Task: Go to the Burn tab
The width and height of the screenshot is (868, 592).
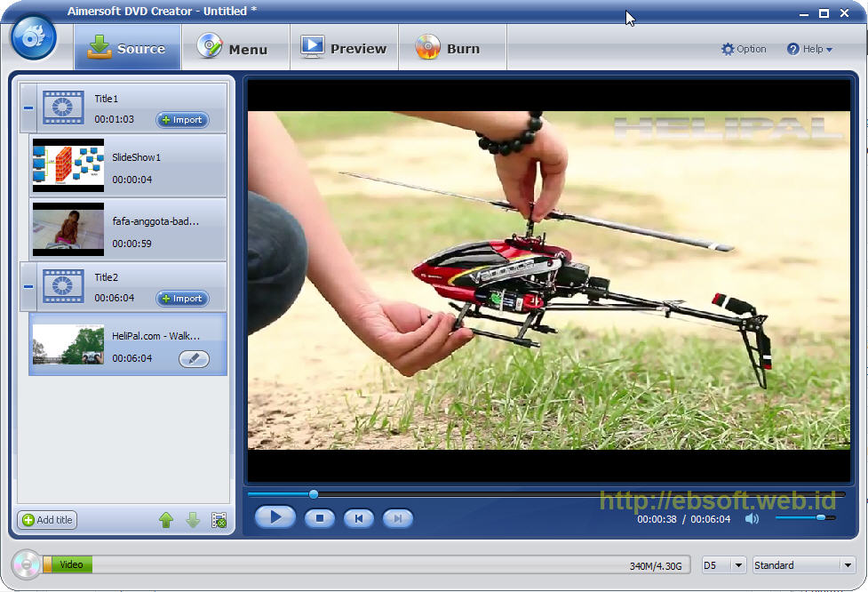Action: point(452,48)
